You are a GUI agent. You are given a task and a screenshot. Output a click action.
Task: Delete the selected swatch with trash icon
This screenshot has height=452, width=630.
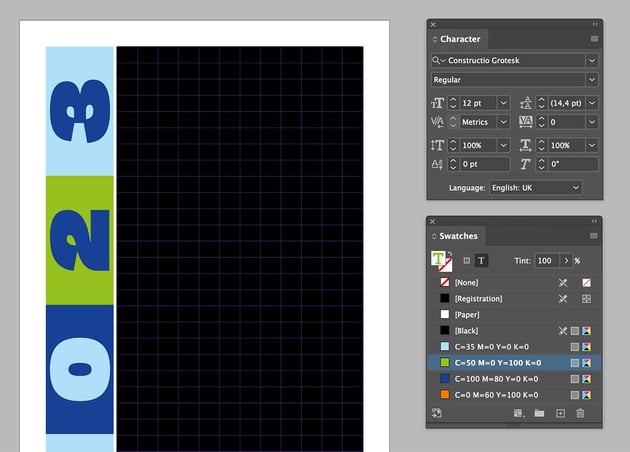click(580, 413)
